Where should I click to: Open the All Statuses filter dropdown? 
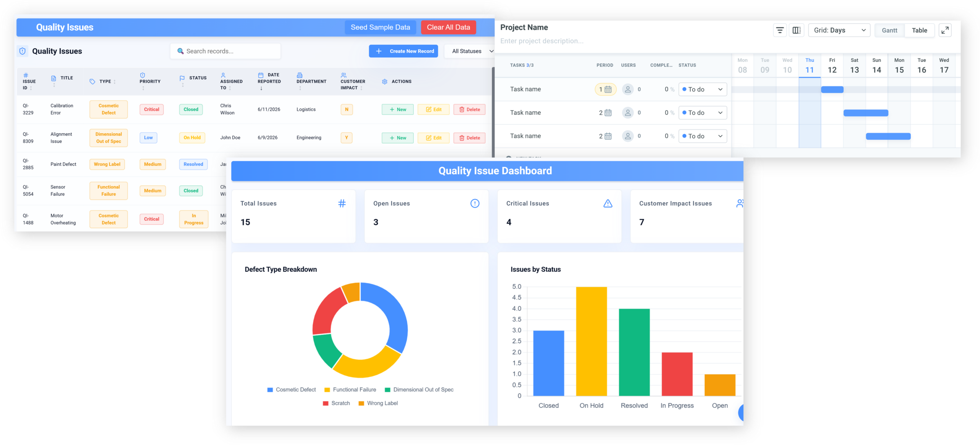click(470, 51)
